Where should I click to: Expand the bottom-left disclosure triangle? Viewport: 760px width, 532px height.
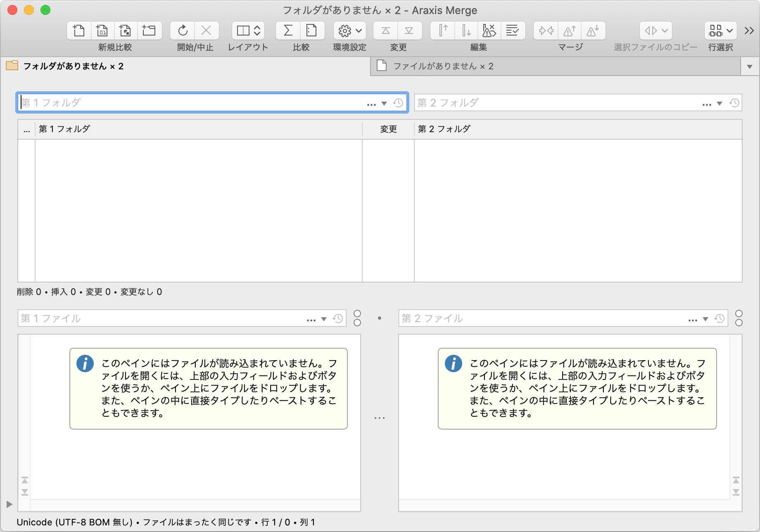(x=9, y=504)
